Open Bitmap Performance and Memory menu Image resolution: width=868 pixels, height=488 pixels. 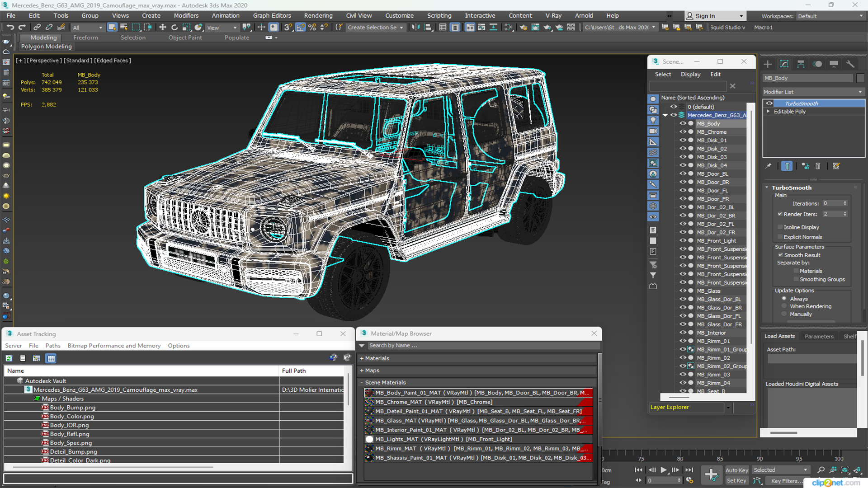click(x=114, y=346)
